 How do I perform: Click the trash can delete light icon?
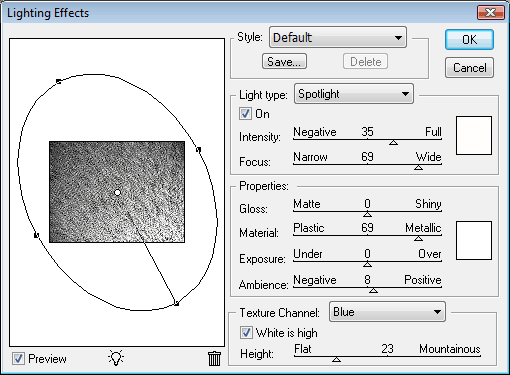tap(214, 359)
